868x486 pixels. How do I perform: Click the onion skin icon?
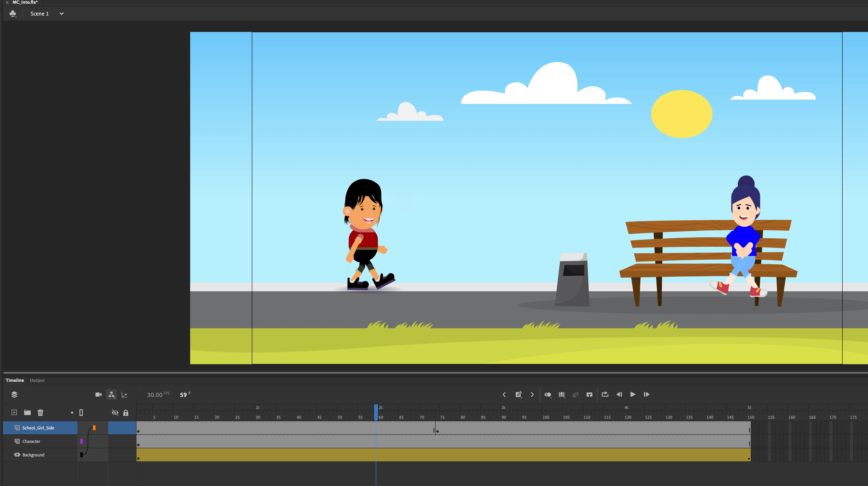coord(548,395)
